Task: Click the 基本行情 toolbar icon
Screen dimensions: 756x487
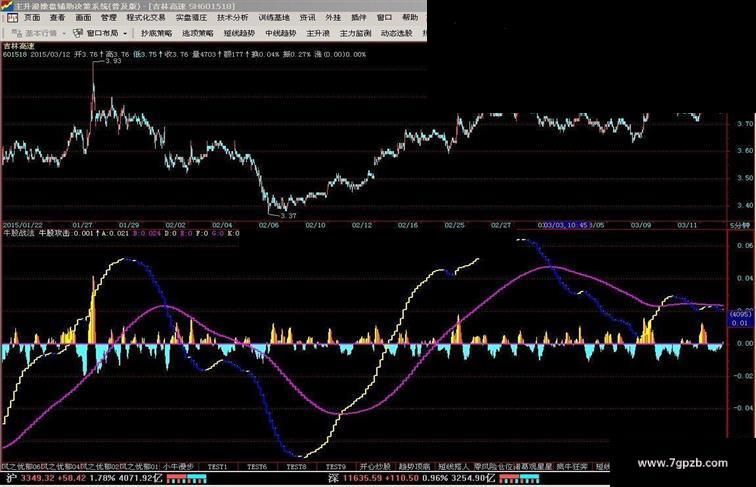Action: [x=16, y=33]
